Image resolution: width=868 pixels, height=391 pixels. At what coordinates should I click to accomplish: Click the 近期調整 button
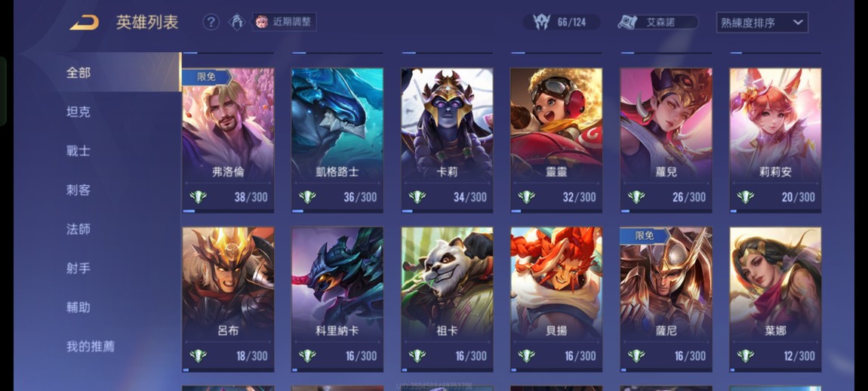[x=285, y=22]
